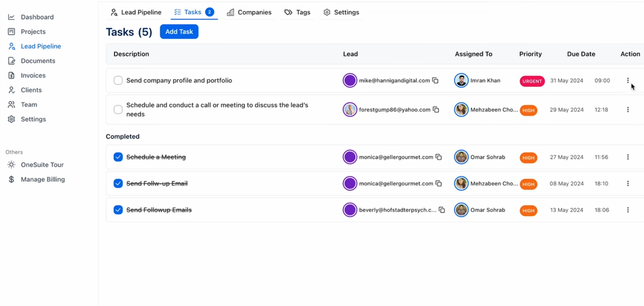Open actions menu for Send Followup Emails
This screenshot has height=306, width=644.
click(628, 210)
